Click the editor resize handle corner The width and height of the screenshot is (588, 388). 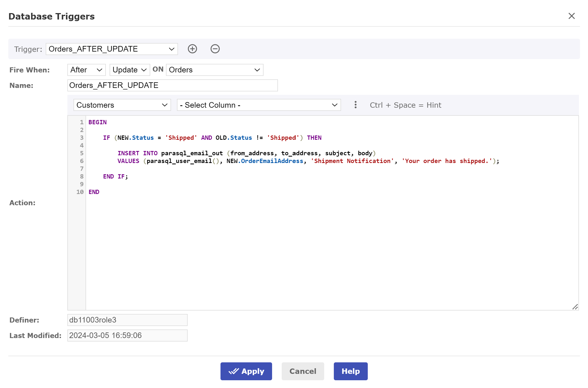(575, 307)
